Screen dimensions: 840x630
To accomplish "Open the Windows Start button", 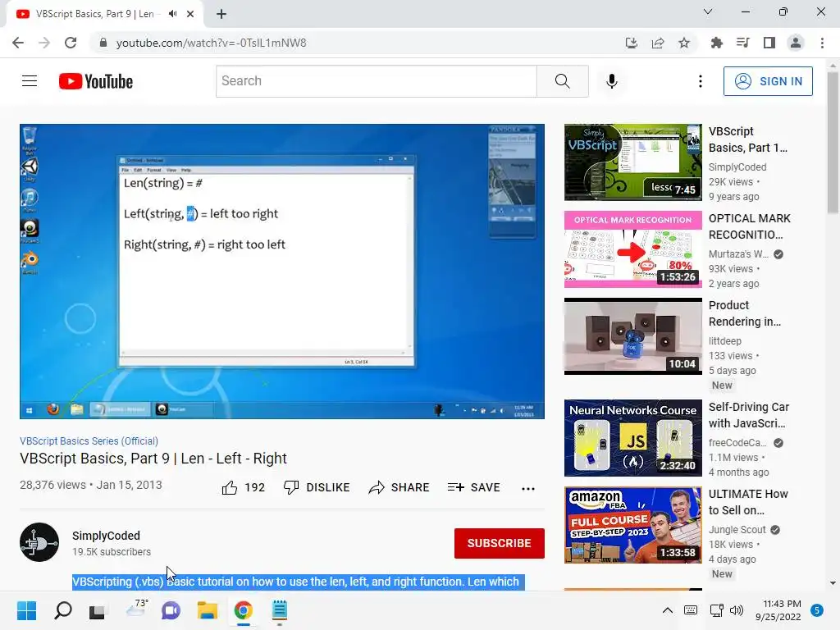I will (26, 610).
